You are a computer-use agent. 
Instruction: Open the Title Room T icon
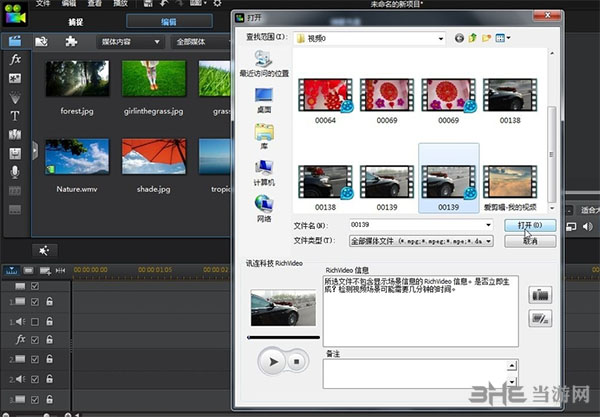pyautogui.click(x=15, y=116)
